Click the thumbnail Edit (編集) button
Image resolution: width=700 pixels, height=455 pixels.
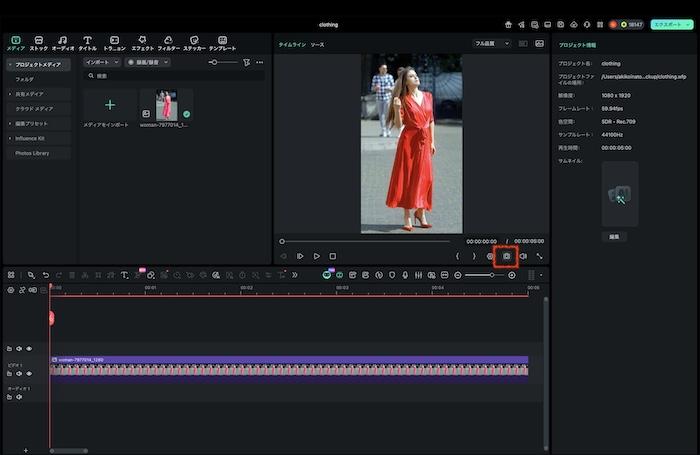click(x=615, y=237)
